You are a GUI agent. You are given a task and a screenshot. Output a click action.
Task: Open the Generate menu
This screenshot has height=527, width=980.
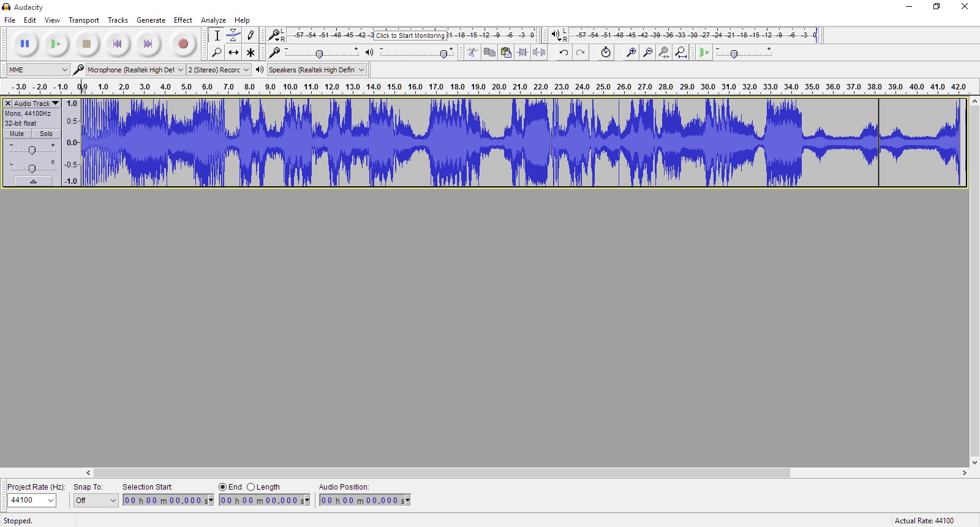(151, 20)
